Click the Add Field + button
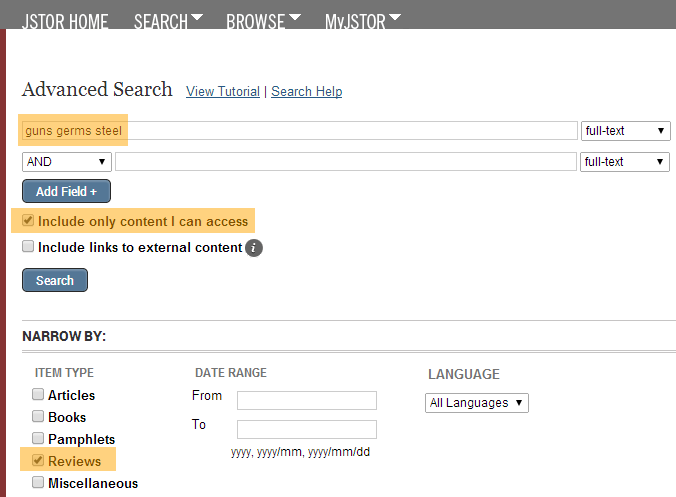 click(x=66, y=191)
